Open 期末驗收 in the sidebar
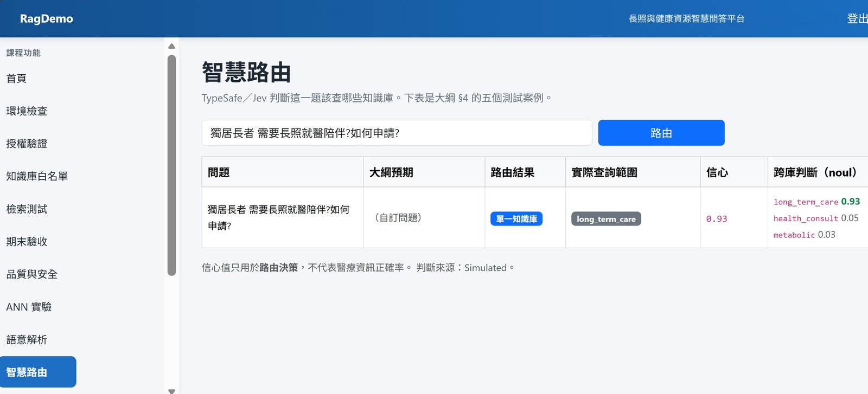 [x=27, y=242]
